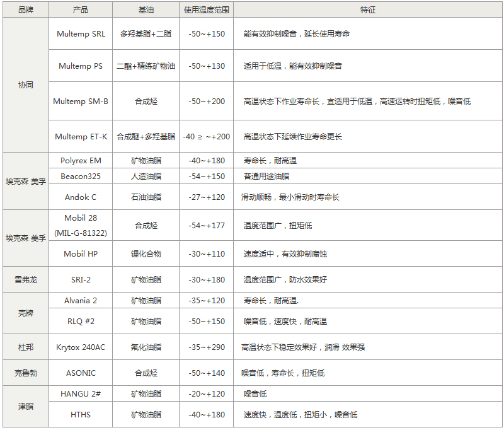Select the (MIL-G-81322) text
Image resolution: width=504 pixels, height=430 pixels.
(x=81, y=233)
